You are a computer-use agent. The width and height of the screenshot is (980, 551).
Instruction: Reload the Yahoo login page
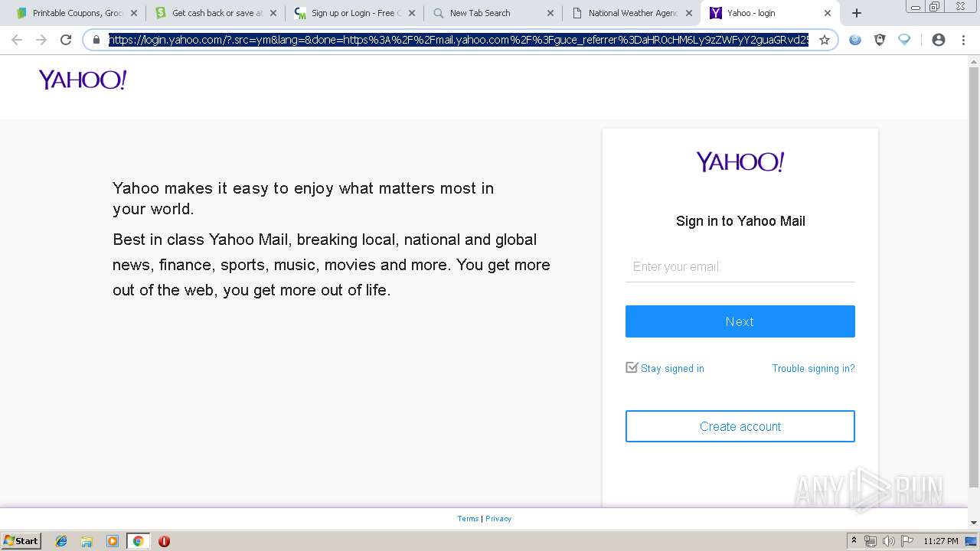coord(66,40)
